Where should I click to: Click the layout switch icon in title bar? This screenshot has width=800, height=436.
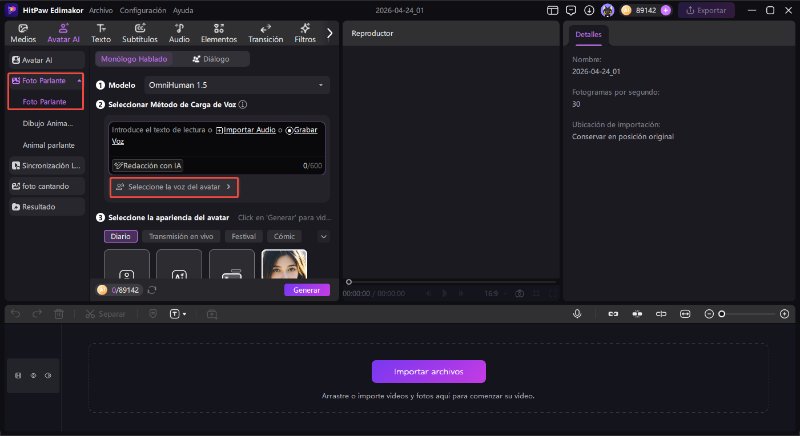(x=552, y=10)
